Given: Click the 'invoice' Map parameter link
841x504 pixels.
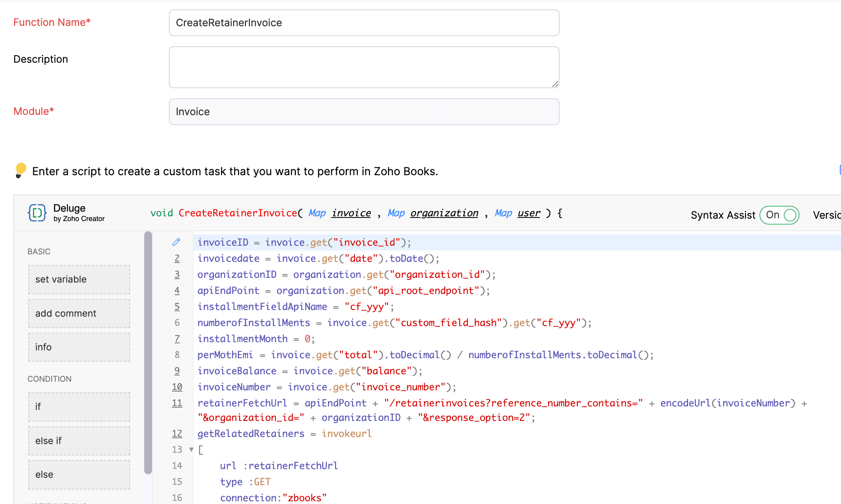Looking at the screenshot, I should tap(351, 213).
